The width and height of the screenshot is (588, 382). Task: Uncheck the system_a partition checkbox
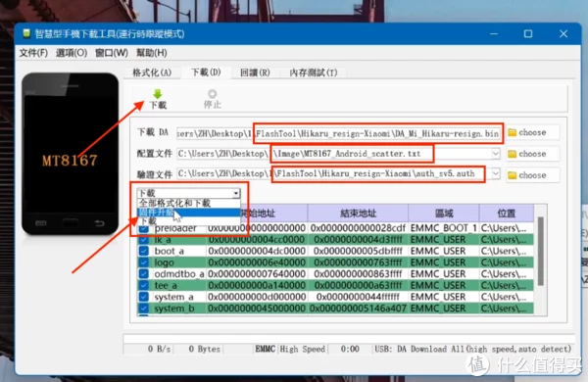coord(144,297)
